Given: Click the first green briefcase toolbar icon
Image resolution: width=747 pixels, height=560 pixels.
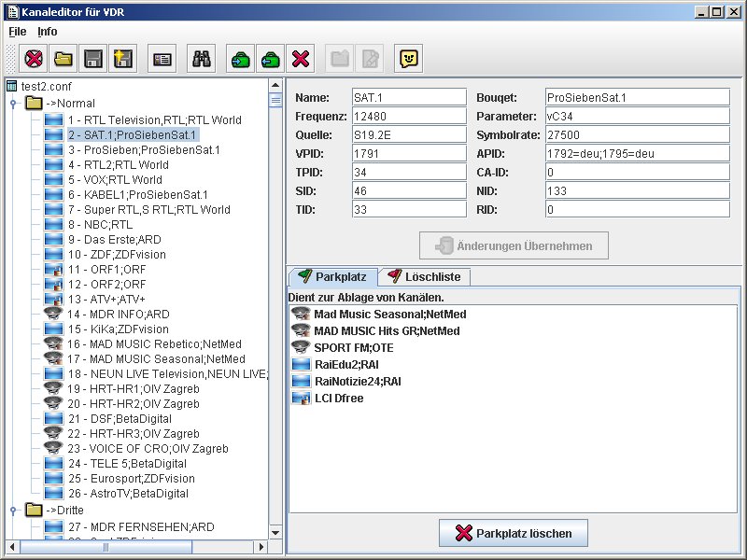Looking at the screenshot, I should (x=241, y=59).
